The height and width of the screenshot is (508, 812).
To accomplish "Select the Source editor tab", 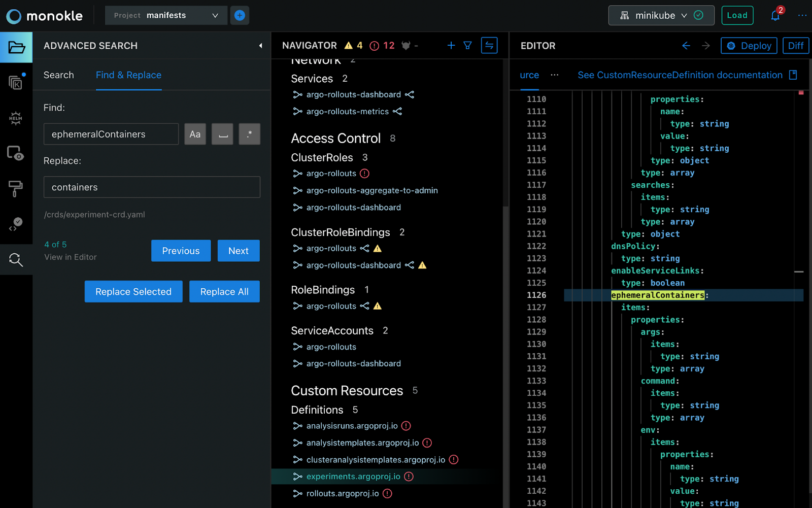I will click(529, 75).
